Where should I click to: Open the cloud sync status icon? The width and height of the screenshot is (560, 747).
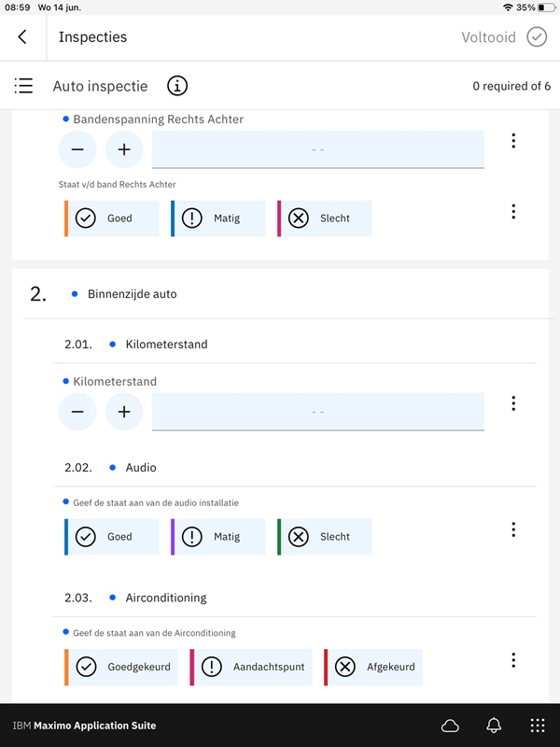450,726
